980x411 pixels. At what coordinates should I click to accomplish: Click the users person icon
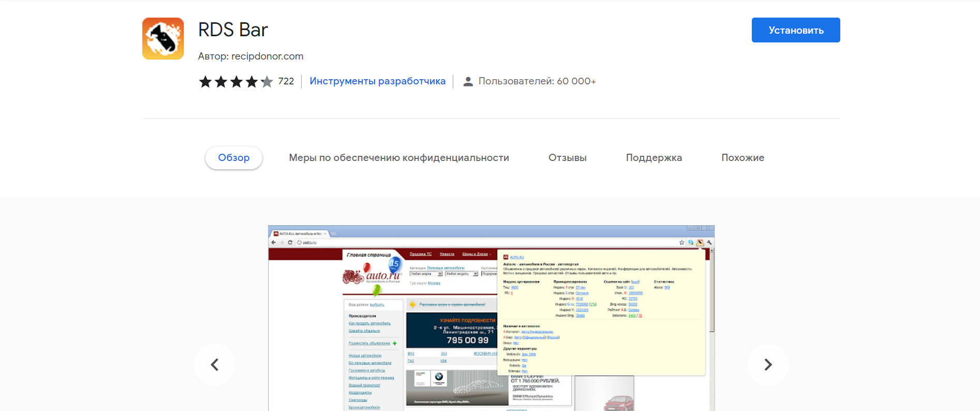coord(468,81)
